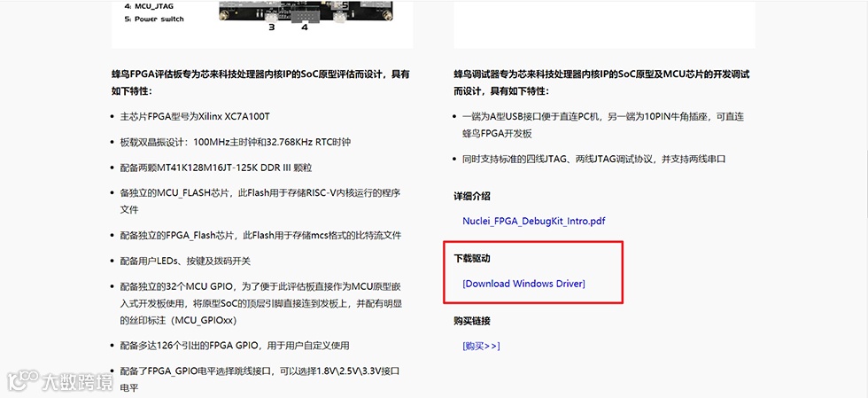This screenshot has height=398, width=868.
Task: Click the MCU_FLASH chip bullet item
Action: [x=260, y=201]
